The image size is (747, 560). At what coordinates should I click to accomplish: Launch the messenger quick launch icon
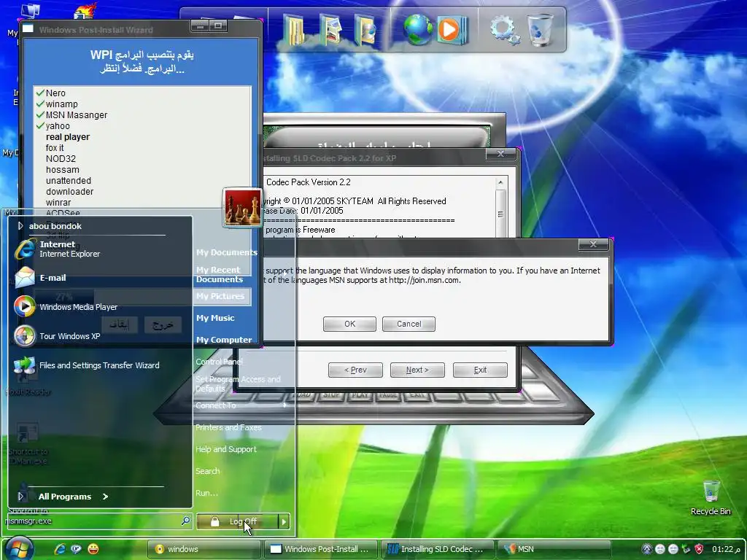(x=76, y=549)
